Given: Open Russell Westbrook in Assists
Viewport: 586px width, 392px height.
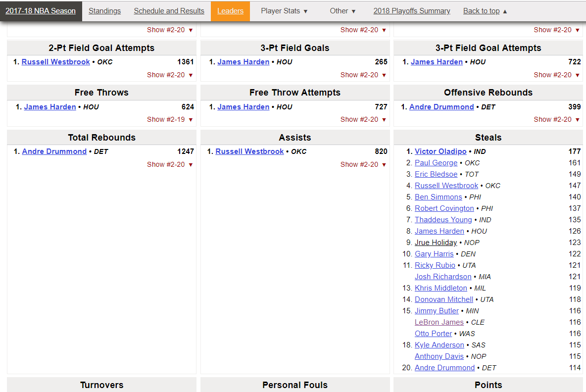Looking at the screenshot, I should [249, 151].
